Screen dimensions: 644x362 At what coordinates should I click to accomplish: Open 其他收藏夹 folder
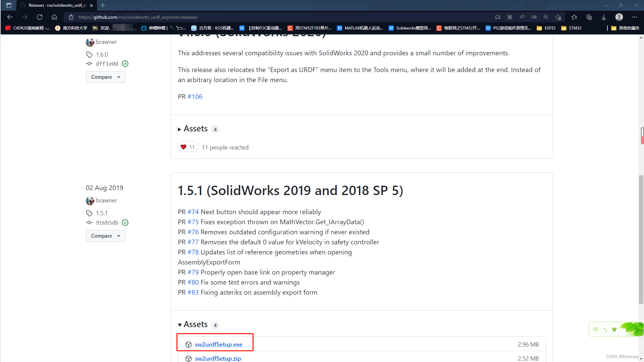(625, 28)
